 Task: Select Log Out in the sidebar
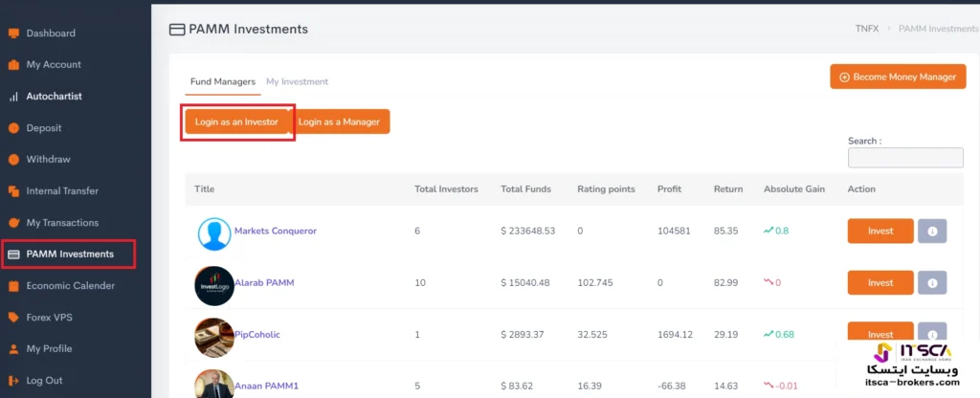click(x=44, y=381)
